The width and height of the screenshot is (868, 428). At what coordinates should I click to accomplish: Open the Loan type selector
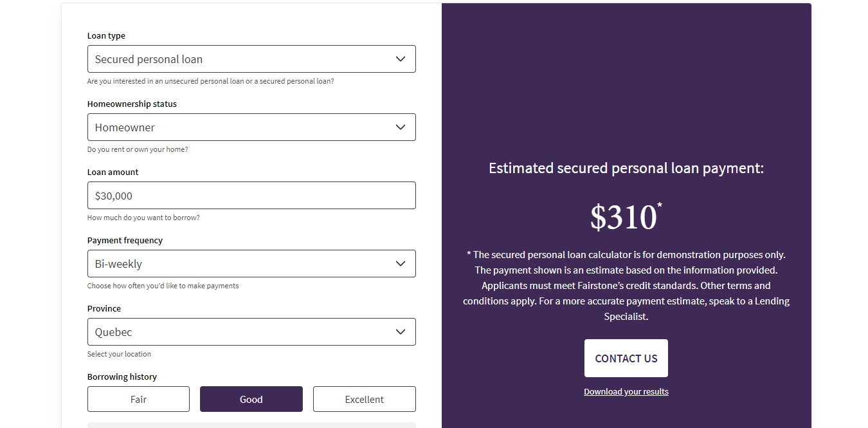pos(251,59)
